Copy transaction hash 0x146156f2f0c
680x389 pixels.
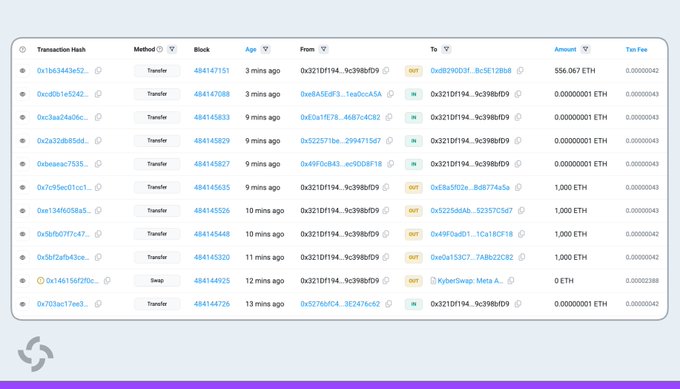tap(107, 281)
